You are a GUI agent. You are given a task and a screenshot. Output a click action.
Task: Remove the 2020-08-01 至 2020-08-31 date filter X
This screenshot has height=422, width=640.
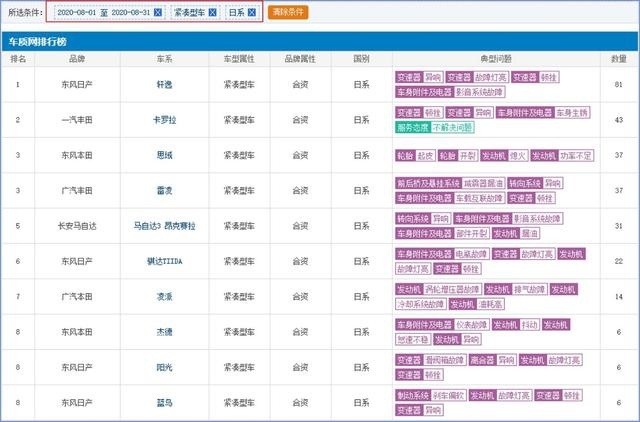[x=158, y=12]
